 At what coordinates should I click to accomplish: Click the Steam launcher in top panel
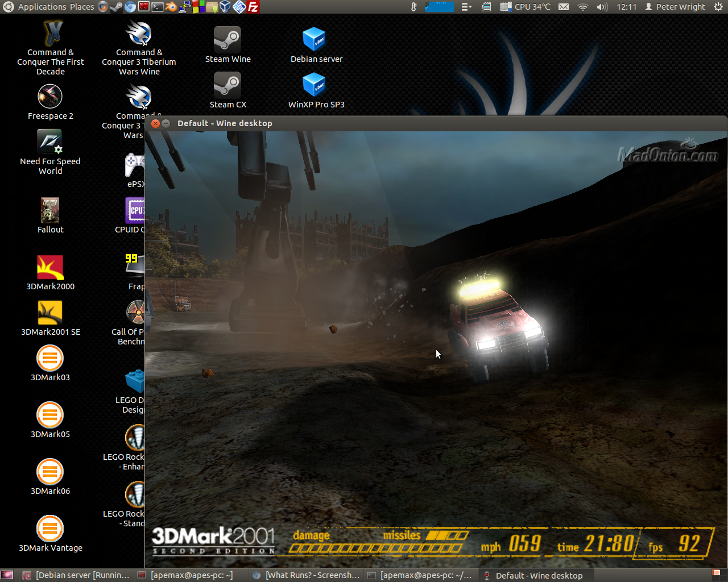click(117, 7)
